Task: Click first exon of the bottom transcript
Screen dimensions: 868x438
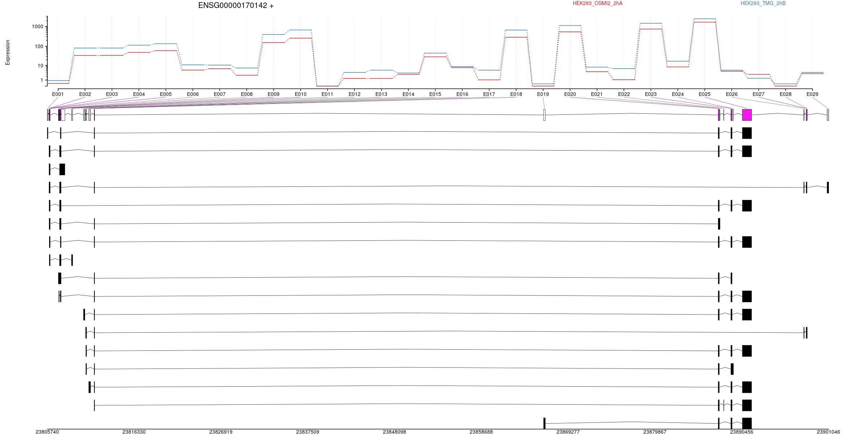Action: [544, 423]
